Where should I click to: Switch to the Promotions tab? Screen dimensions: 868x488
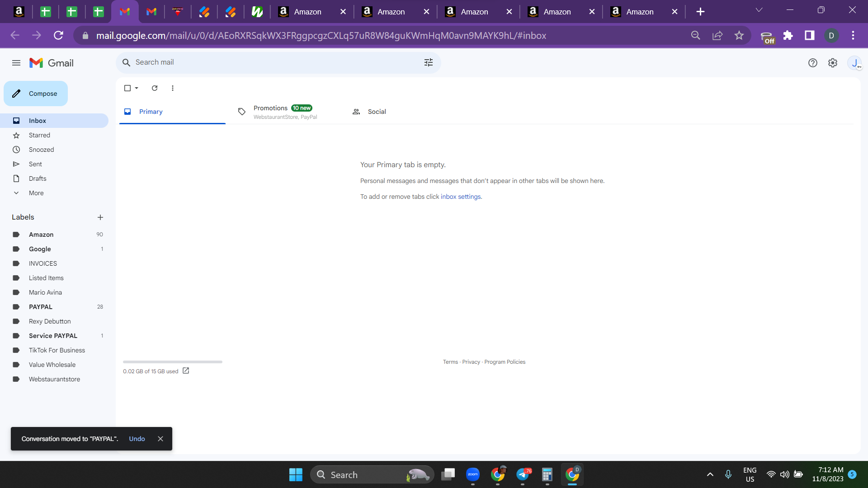286,112
